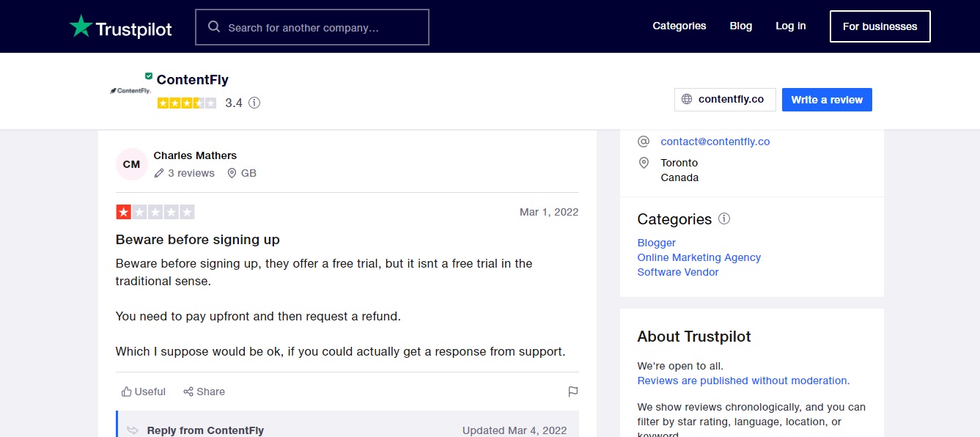Click the thumbs-up Useful icon
Image resolution: width=980 pixels, height=437 pixels.
pyautogui.click(x=127, y=392)
